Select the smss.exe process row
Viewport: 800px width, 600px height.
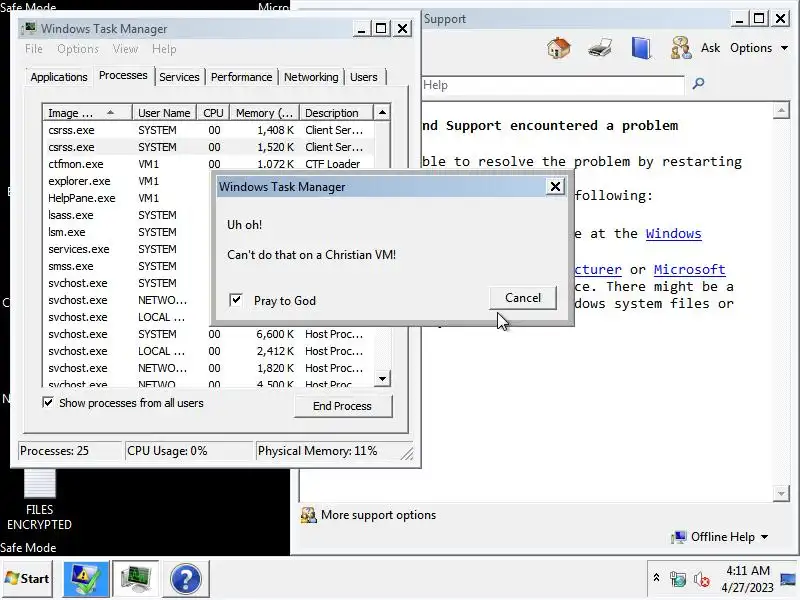(x=128, y=266)
